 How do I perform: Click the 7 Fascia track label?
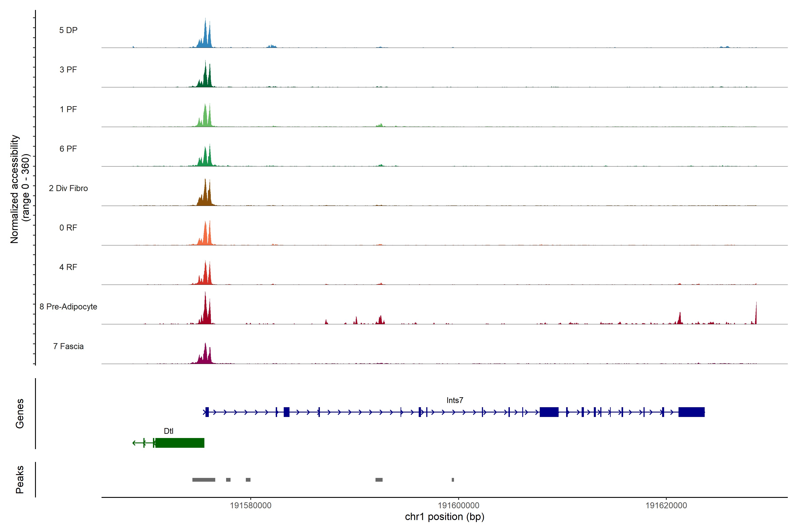pos(68,346)
